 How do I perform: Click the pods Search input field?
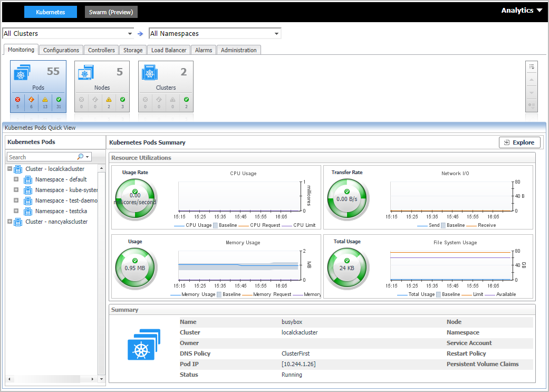click(x=41, y=157)
